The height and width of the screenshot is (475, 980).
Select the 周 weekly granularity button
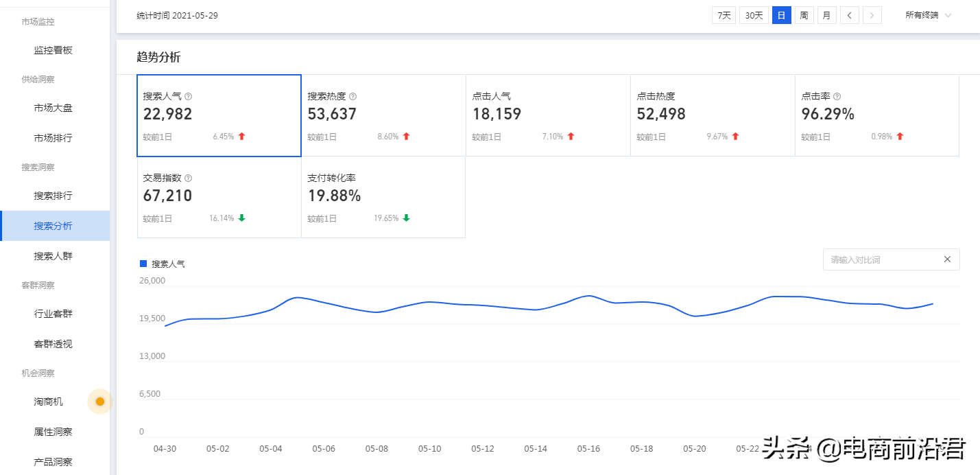(804, 15)
